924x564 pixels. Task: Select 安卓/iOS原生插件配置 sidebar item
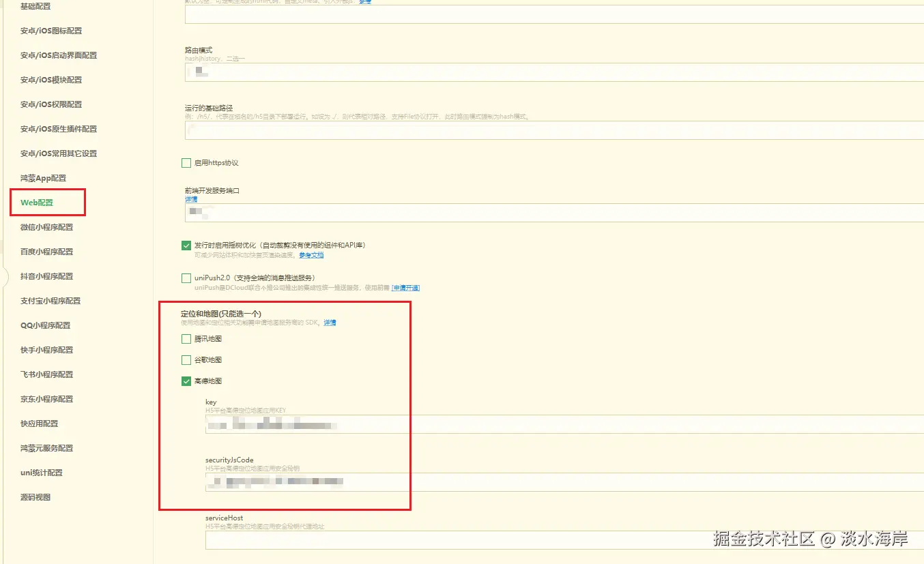(59, 129)
